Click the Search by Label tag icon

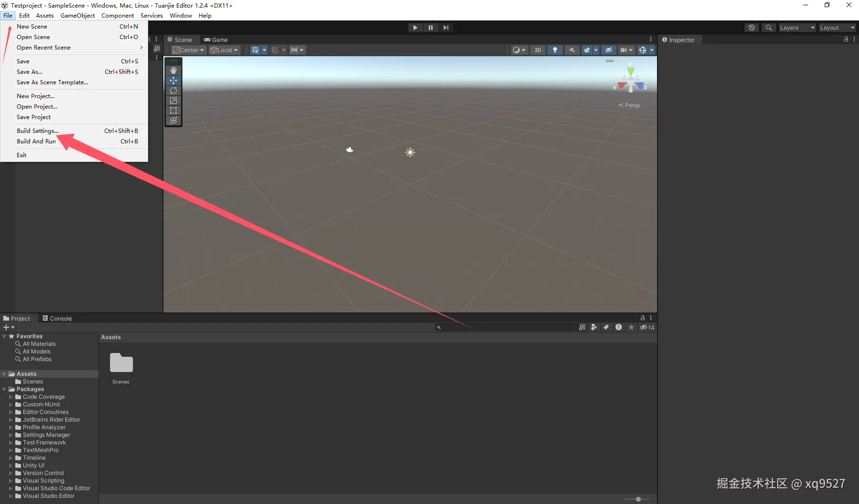(x=606, y=327)
